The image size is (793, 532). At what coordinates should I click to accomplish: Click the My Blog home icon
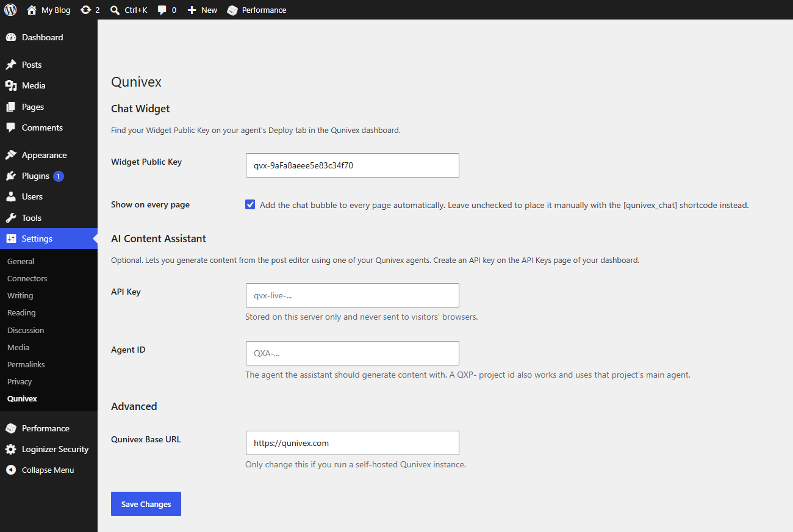tap(32, 10)
